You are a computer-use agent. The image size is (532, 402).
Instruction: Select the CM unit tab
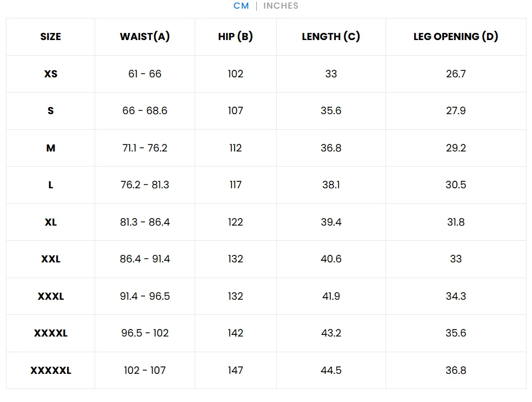[241, 6]
